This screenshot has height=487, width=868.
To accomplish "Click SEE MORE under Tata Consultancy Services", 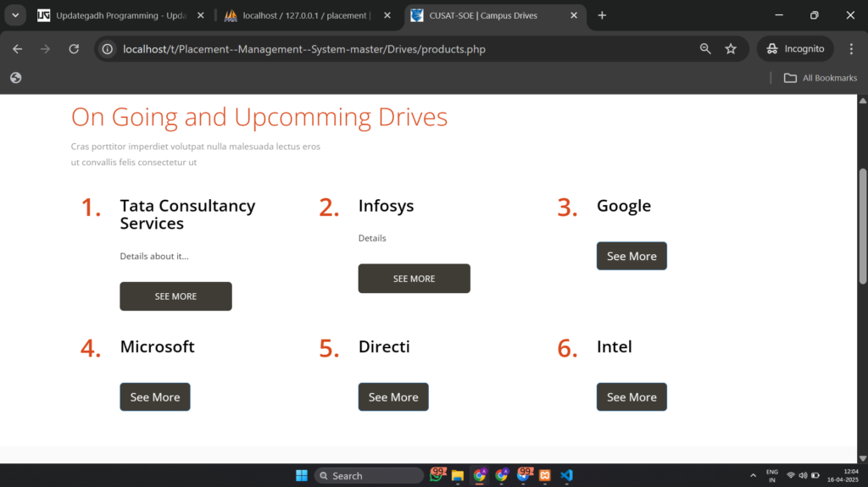I will pos(175,296).
